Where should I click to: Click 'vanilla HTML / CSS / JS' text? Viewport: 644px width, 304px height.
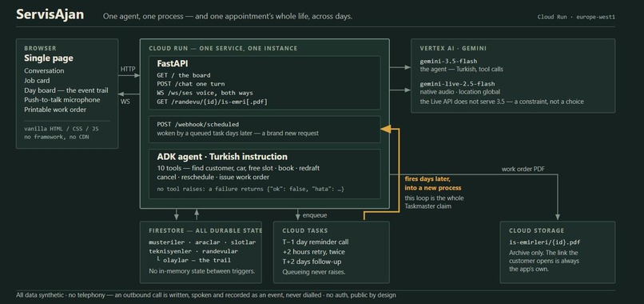tap(62, 129)
